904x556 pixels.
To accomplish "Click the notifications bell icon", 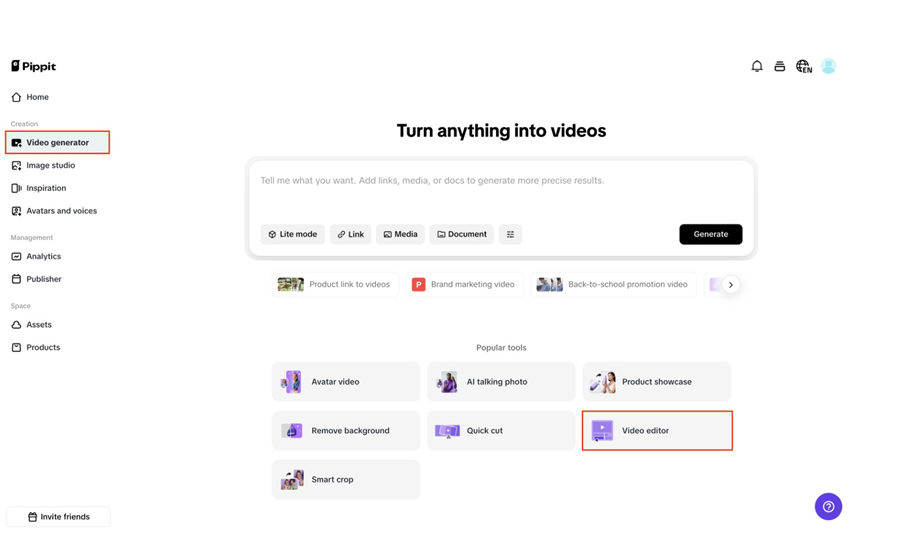I will click(x=757, y=67).
